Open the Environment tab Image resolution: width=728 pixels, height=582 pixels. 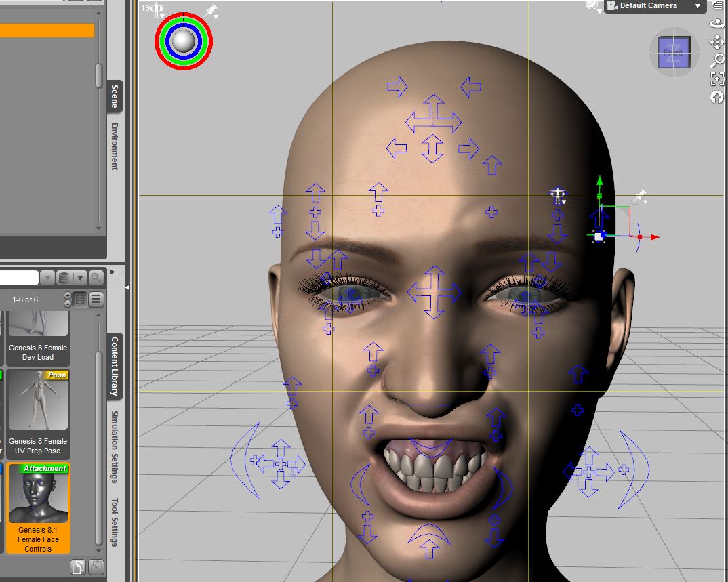[115, 146]
